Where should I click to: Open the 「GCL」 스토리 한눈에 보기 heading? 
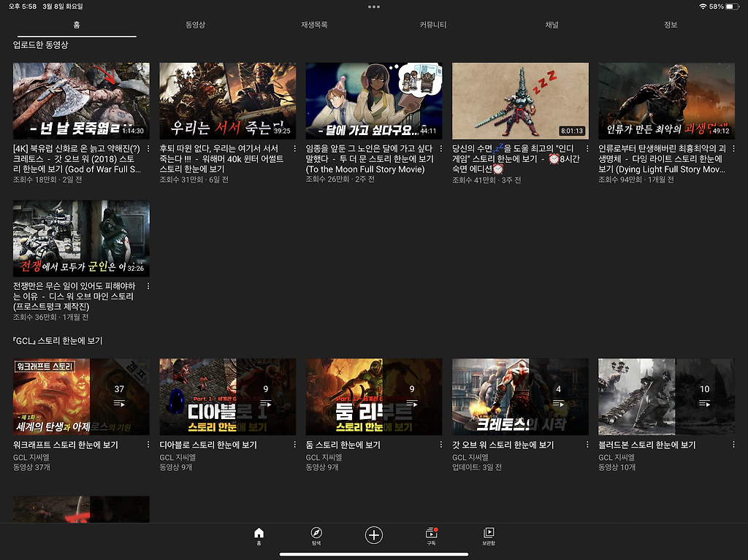pos(58,340)
